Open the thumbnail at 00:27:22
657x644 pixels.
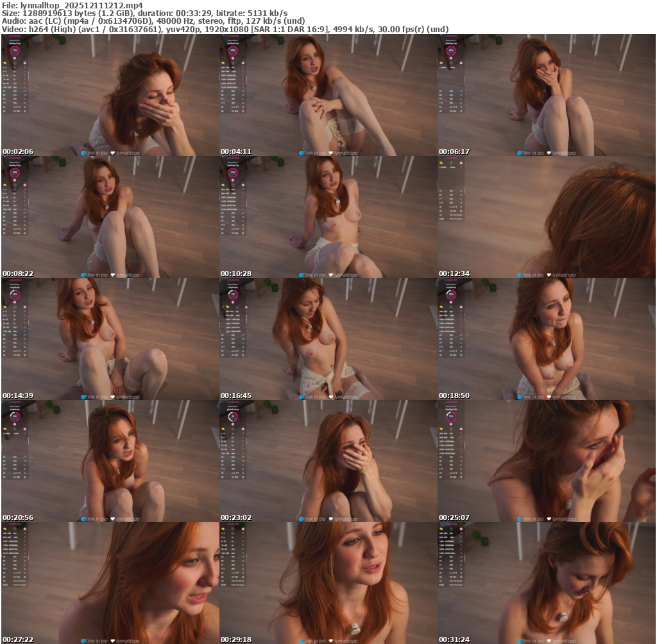[110, 583]
